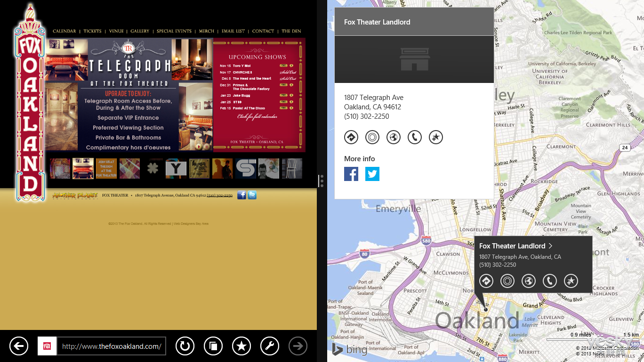
Task: Click the 'Click for full calendar' link
Action: tap(257, 116)
